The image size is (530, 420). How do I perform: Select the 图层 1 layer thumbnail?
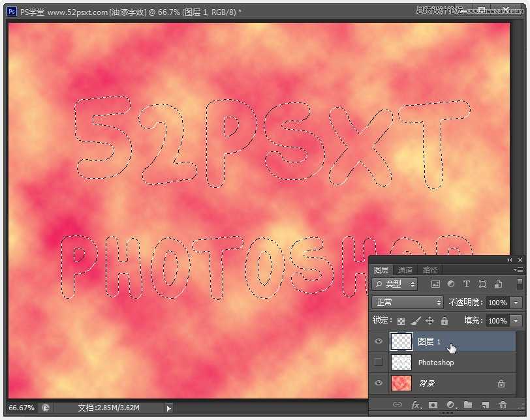401,341
